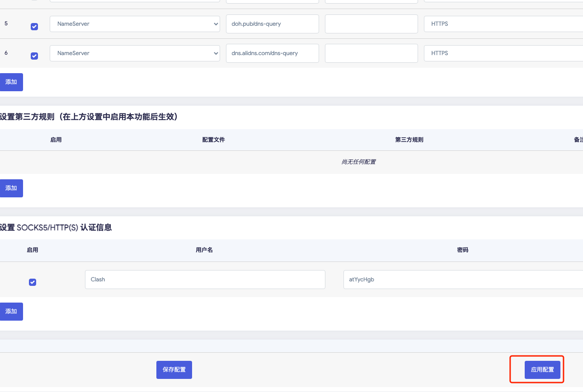Click the 应用配置 button
This screenshot has height=392, width=583.
[x=542, y=369]
